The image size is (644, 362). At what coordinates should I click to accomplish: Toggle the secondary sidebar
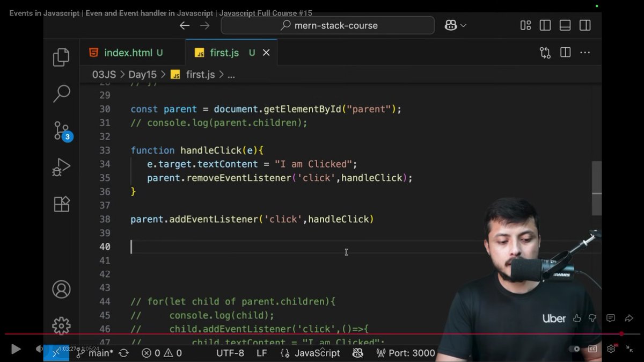pos(584,25)
